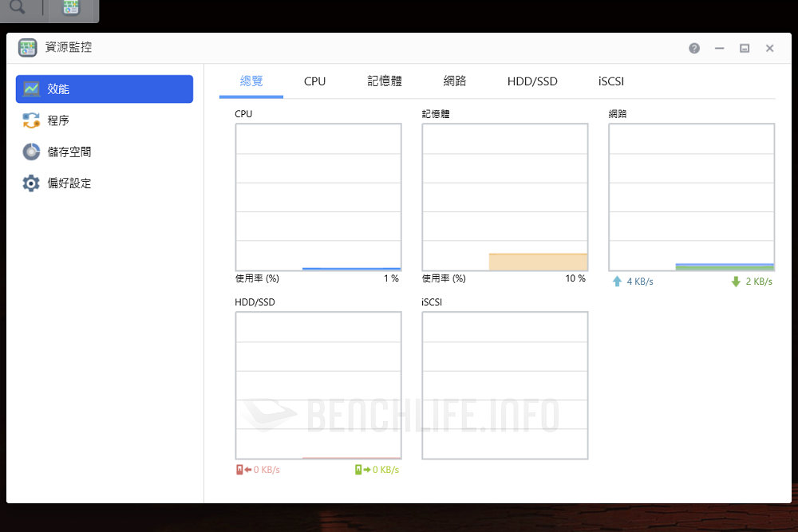Open the 網路 network traffic chart
The image size is (798, 532).
click(692, 197)
